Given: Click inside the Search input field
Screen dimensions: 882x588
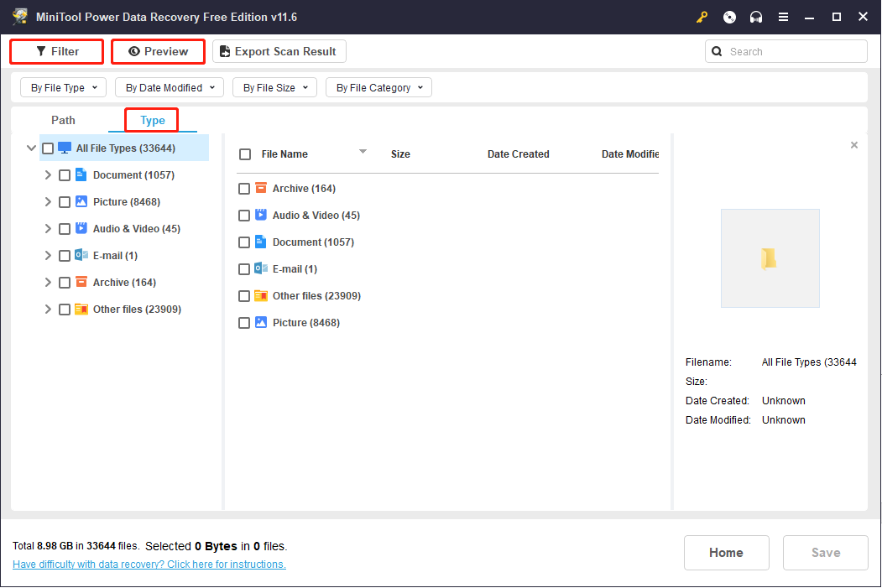Looking at the screenshot, I should coord(793,51).
